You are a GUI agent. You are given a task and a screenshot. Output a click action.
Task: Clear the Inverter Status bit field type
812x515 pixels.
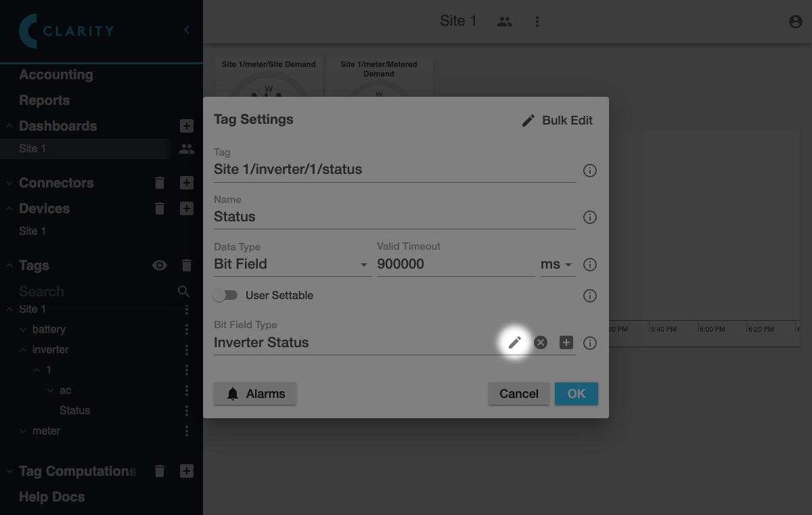point(541,342)
